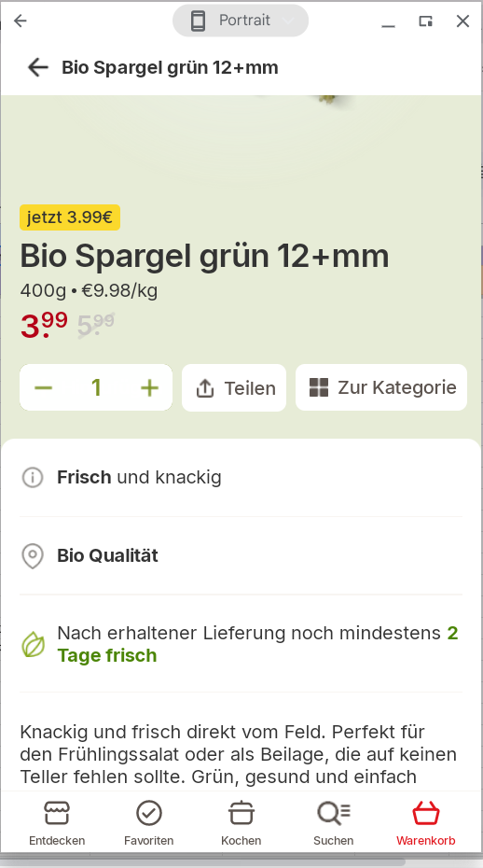The width and height of the screenshot is (483, 868).
Task: Click the green leaf freshness icon
Action: [34, 644]
